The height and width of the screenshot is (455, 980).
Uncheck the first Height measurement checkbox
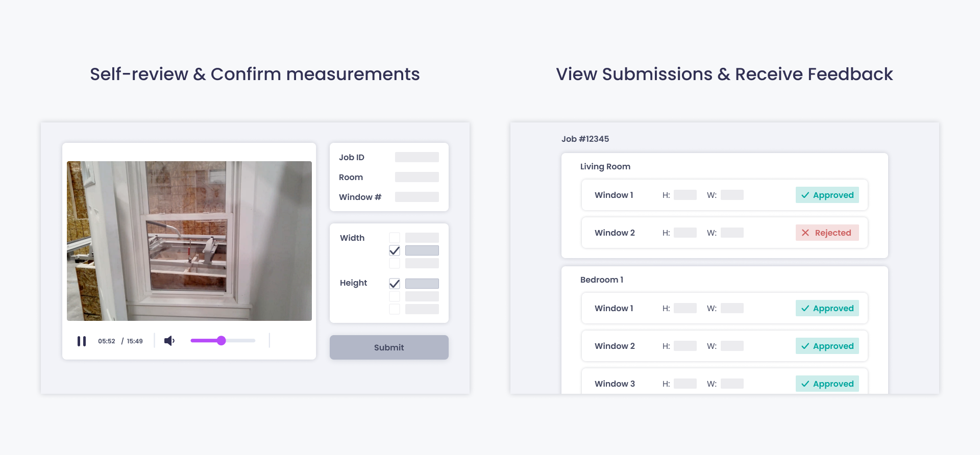(x=395, y=284)
